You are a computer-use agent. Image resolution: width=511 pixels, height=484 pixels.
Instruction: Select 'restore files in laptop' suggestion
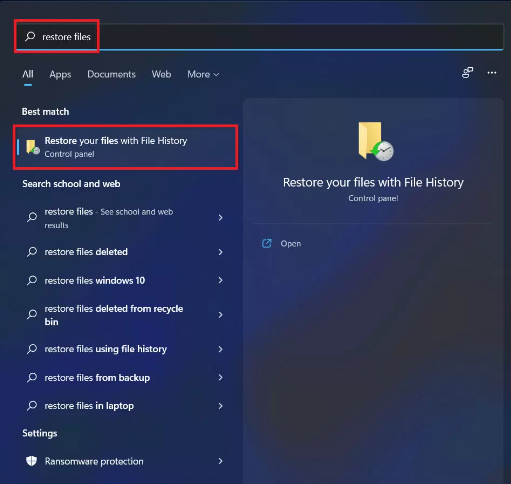tap(125, 406)
